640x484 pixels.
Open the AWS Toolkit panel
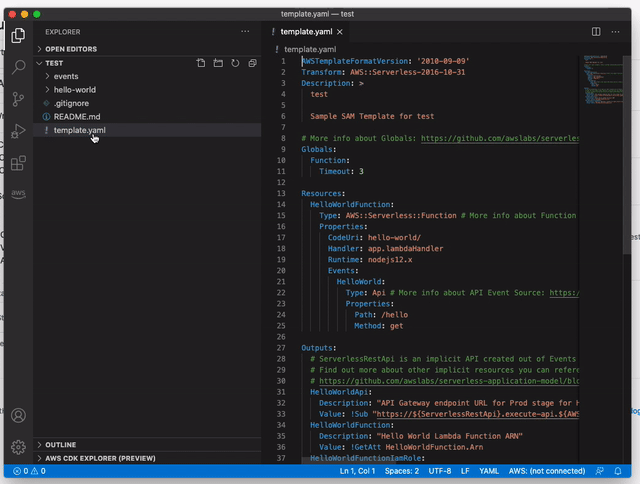18,193
